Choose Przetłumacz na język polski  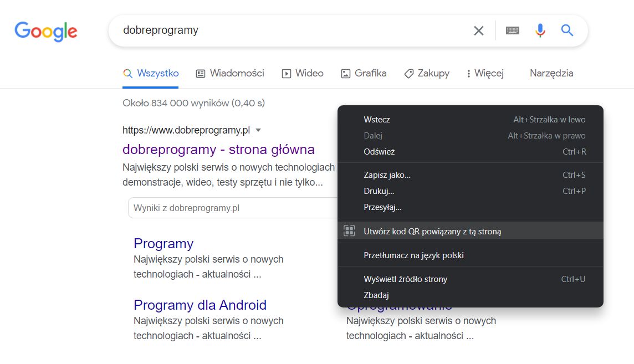click(x=413, y=255)
